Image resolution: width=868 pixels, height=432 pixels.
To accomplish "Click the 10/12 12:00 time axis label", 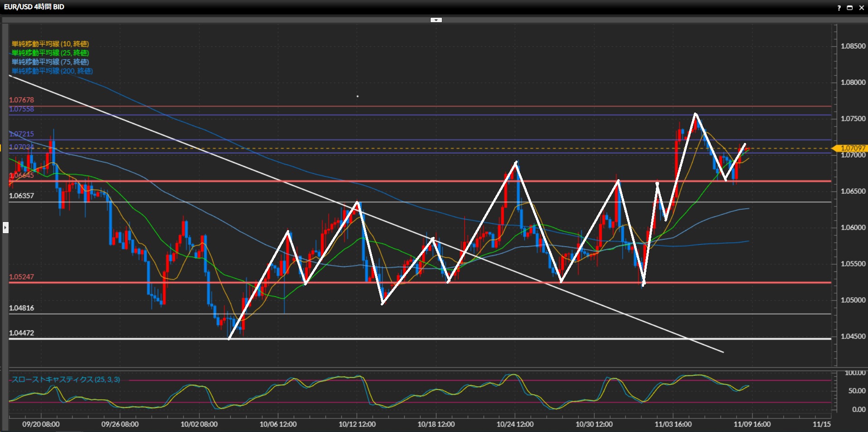I will point(357,424).
